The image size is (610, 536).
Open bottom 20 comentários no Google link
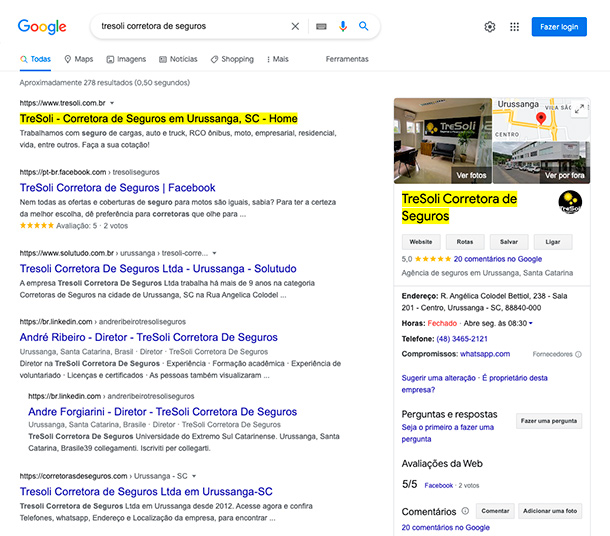point(445,527)
